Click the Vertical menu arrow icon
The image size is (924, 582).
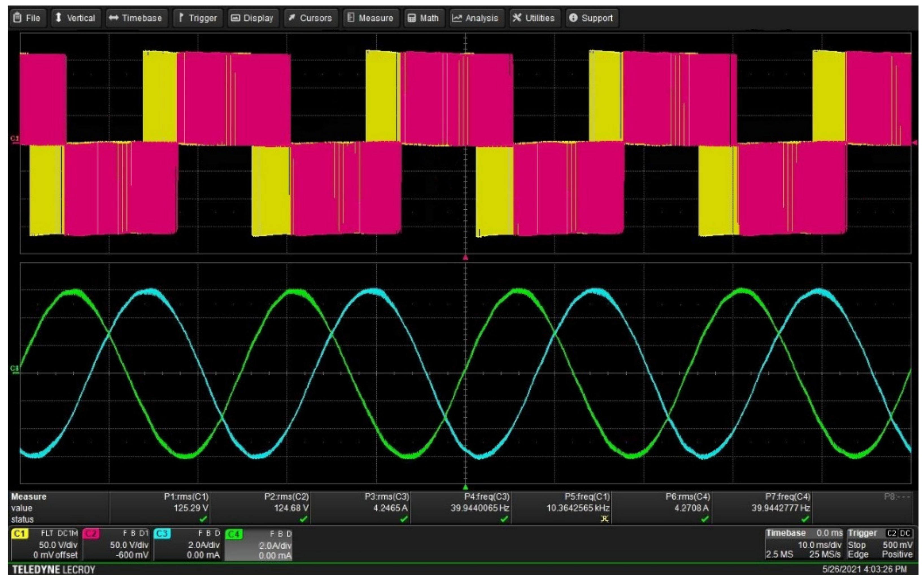58,18
